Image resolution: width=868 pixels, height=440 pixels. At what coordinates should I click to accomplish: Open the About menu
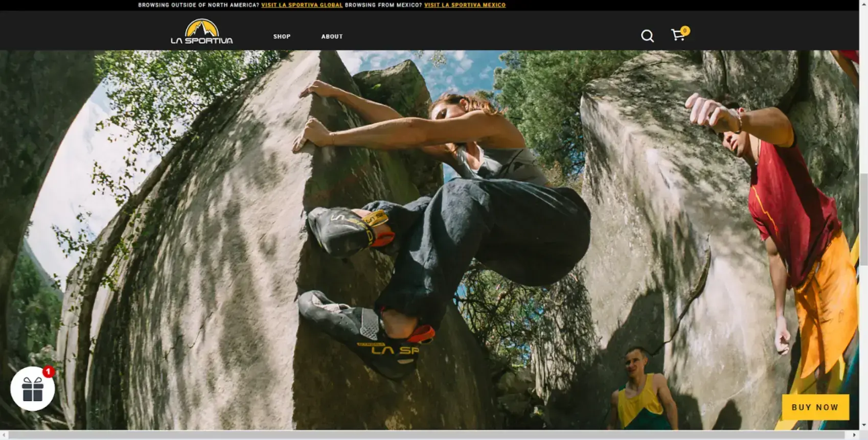click(x=332, y=37)
